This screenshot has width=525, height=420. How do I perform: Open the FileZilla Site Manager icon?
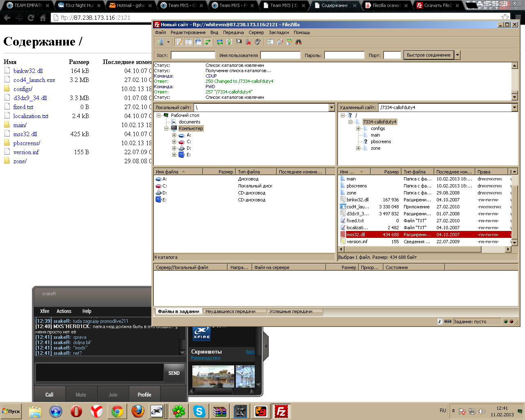click(160, 42)
